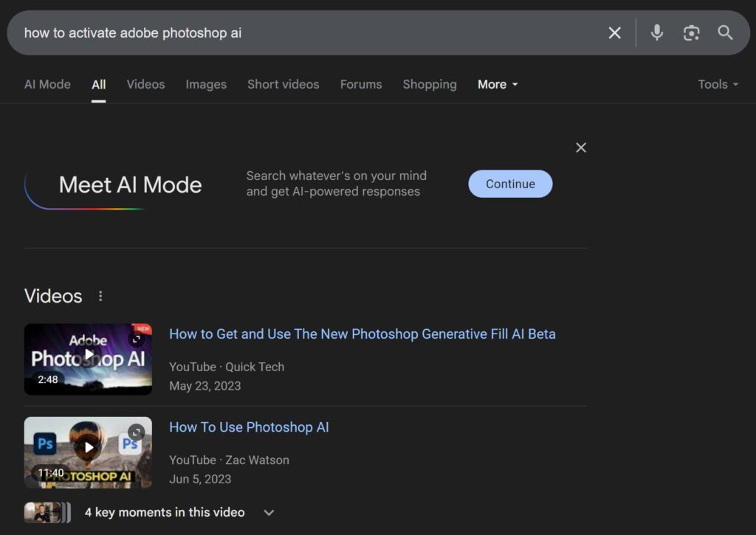The height and width of the screenshot is (535, 756).
Task: Click the 'YouTube · Quick Tech' source text
Action: 227,367
